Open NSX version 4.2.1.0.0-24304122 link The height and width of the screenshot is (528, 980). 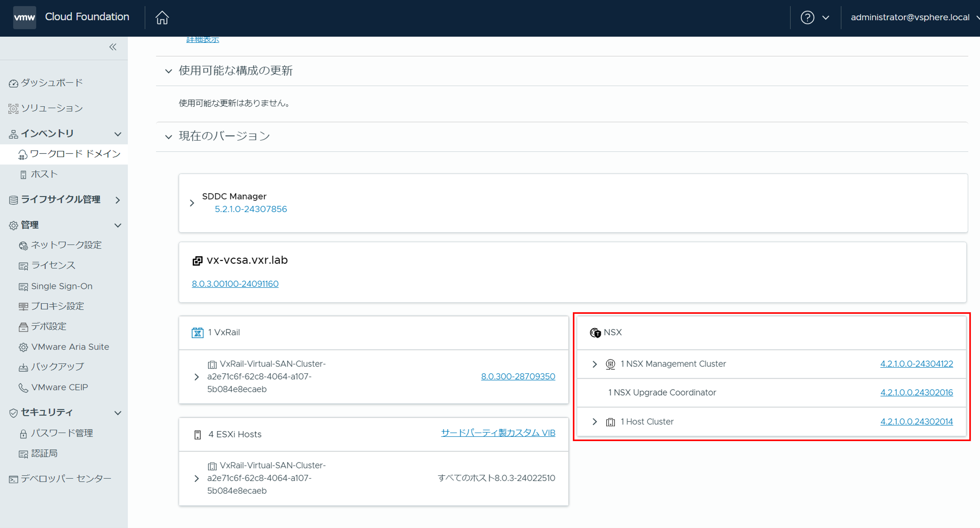pyautogui.click(x=917, y=364)
